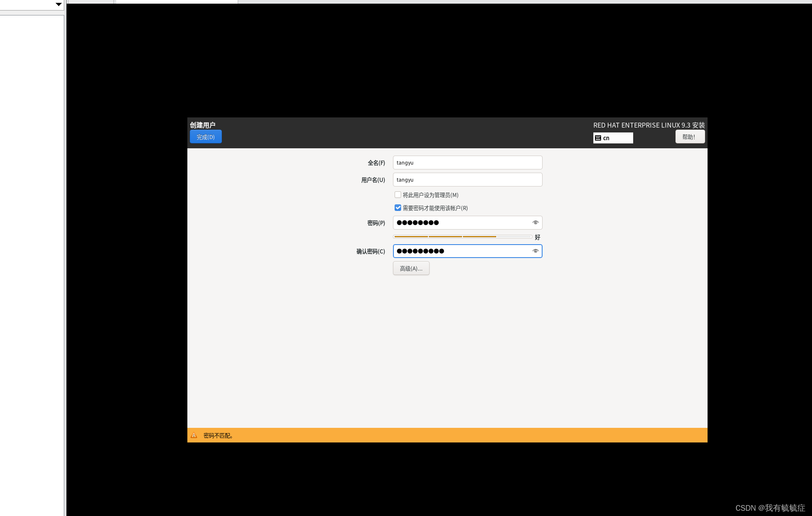Screen dimensions: 812x516
Task: Focus the 用户名(U) username field
Action: (x=467, y=180)
